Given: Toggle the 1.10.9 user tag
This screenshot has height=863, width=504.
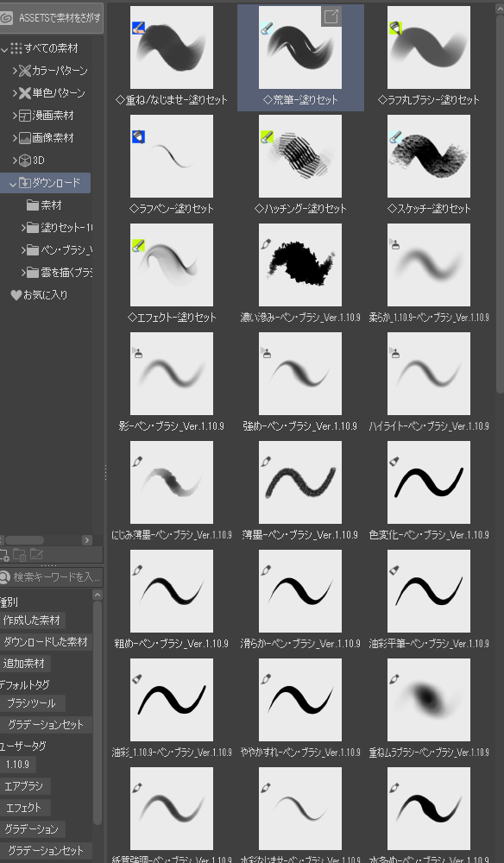Looking at the screenshot, I should click(x=17, y=765).
